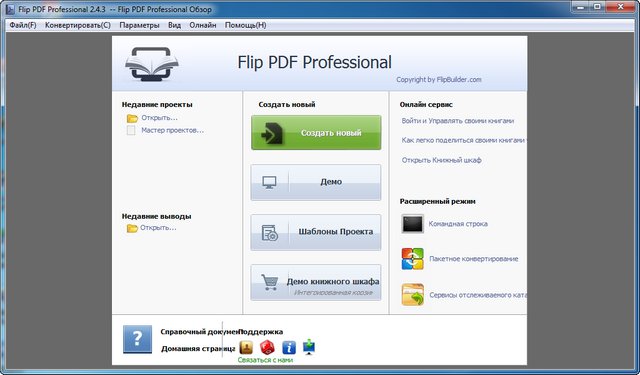Viewport: 640px width, 375px height.
Task: Open the Помощь(H) menu
Action: (245, 25)
